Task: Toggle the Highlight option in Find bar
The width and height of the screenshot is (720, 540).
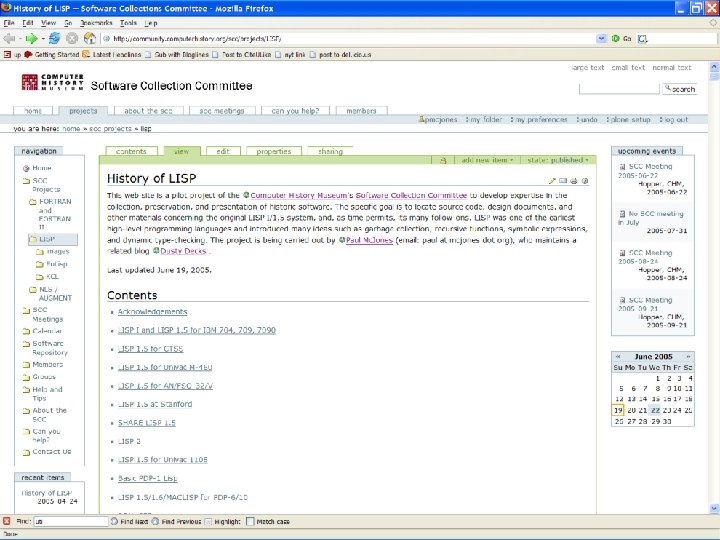Action: [223, 521]
